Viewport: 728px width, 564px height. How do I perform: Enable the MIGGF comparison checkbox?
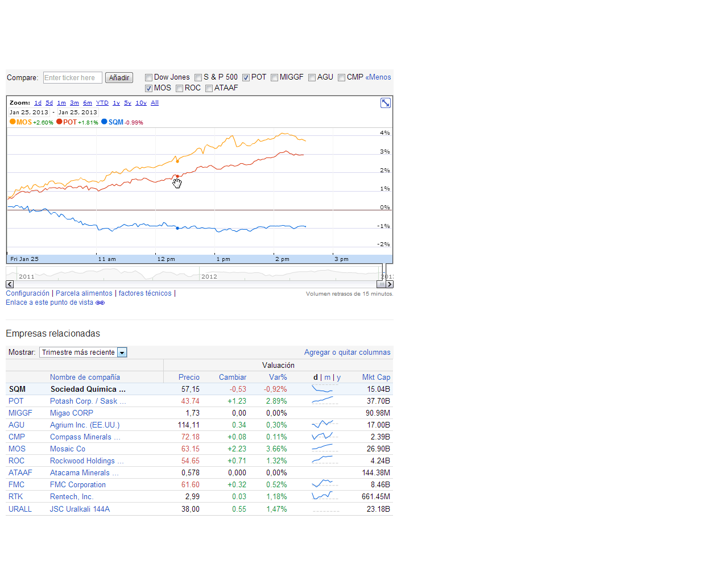[274, 78]
